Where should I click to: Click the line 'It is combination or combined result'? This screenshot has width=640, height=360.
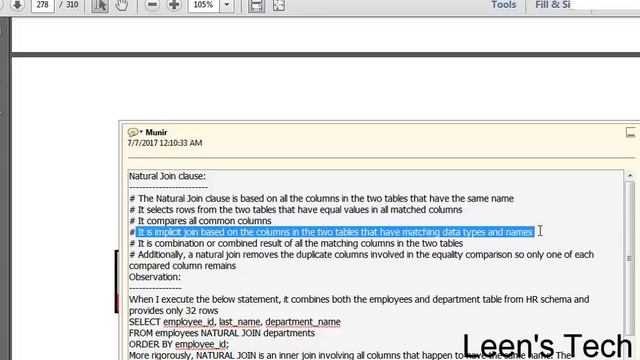tap(296, 243)
